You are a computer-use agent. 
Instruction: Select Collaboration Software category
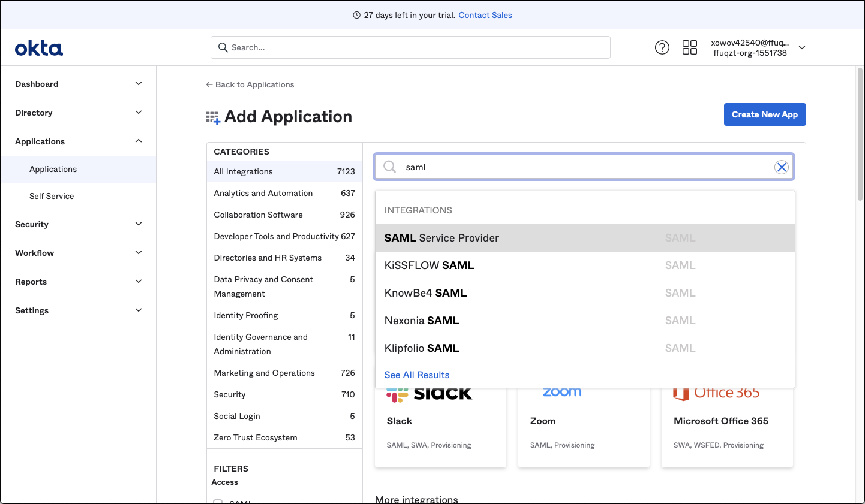[284, 215]
